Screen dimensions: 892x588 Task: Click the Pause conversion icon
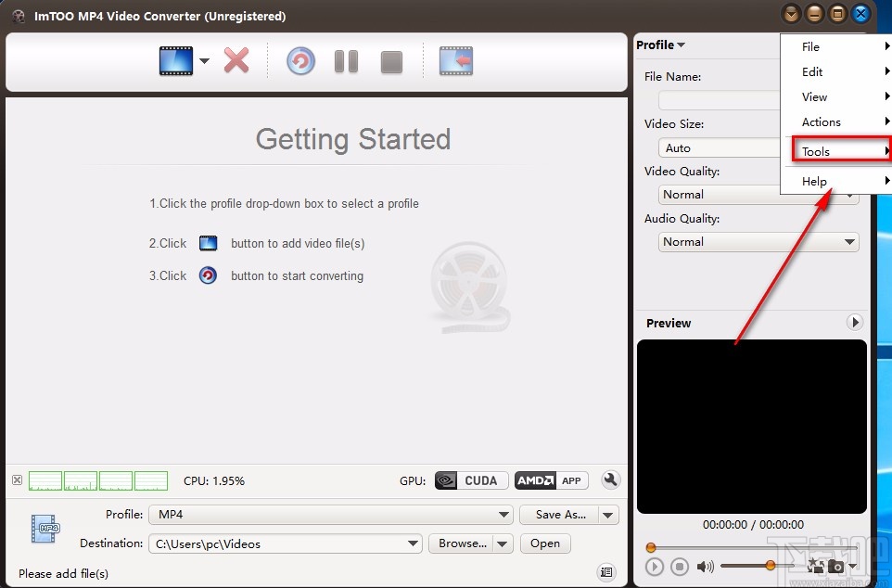[x=345, y=61]
